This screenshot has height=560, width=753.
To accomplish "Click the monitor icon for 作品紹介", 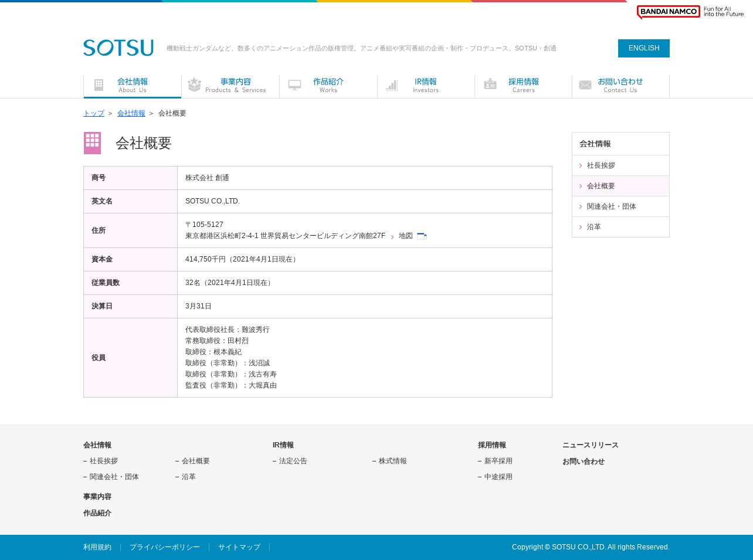I will point(294,85).
